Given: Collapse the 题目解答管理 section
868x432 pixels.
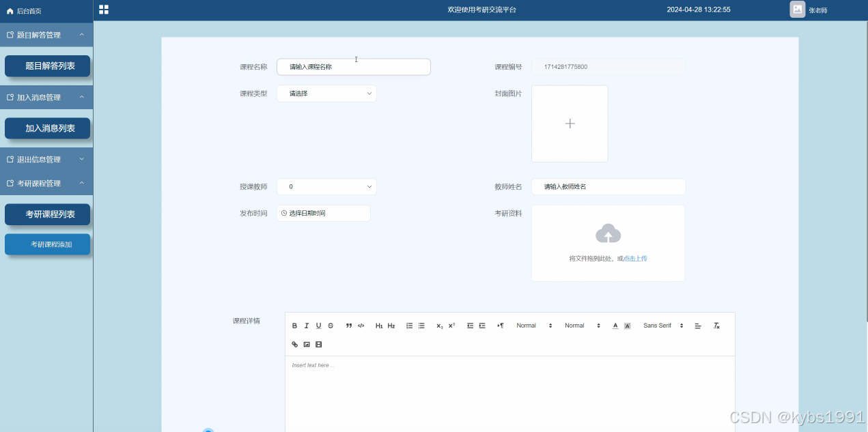Looking at the screenshot, I should point(46,35).
